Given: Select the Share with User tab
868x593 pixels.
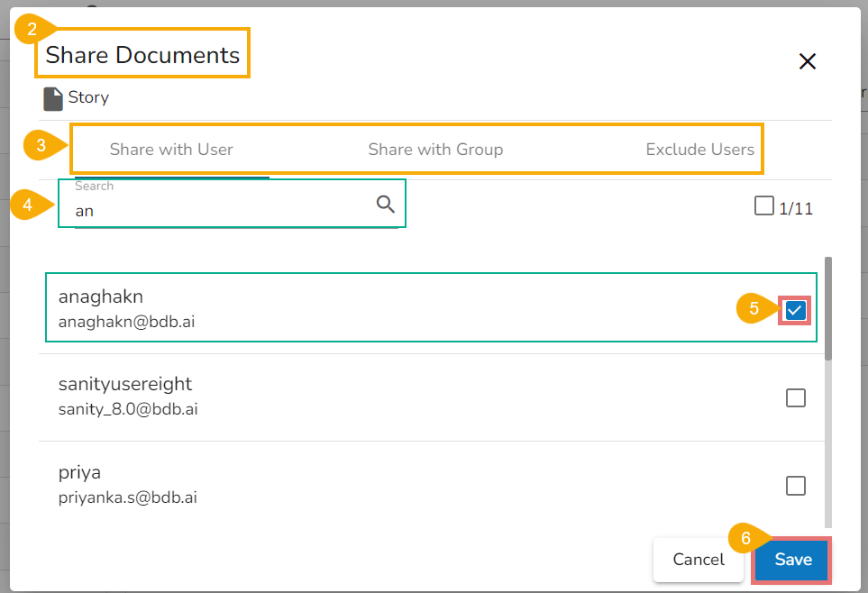Looking at the screenshot, I should point(171,150).
